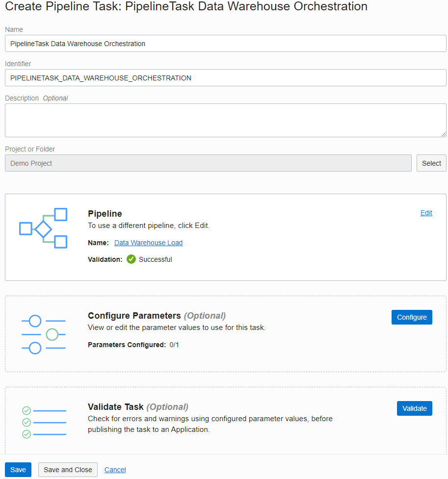Image resolution: width=448 pixels, height=479 pixels.
Task: Click Select to choose a project or folder
Action: click(431, 163)
